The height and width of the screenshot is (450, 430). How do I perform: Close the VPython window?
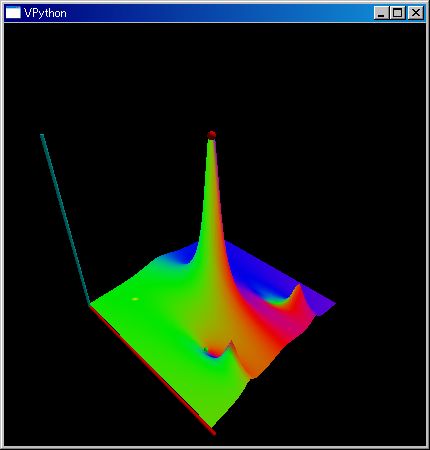pyautogui.click(x=416, y=13)
